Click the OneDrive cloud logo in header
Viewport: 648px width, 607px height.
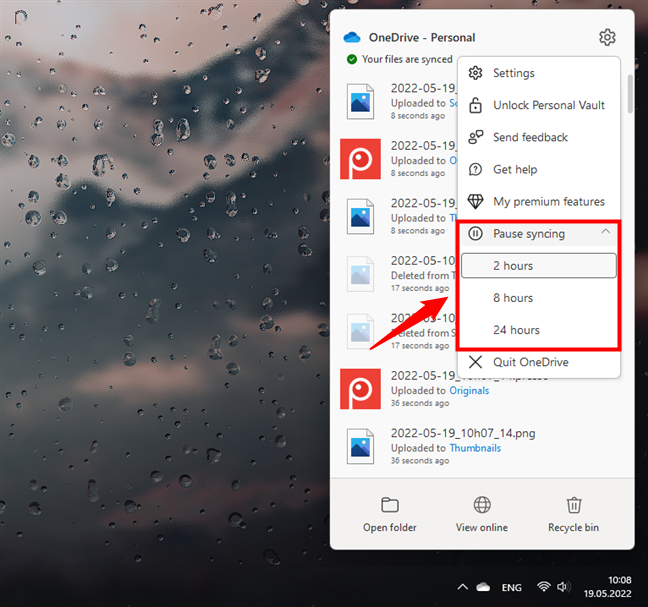(x=352, y=38)
